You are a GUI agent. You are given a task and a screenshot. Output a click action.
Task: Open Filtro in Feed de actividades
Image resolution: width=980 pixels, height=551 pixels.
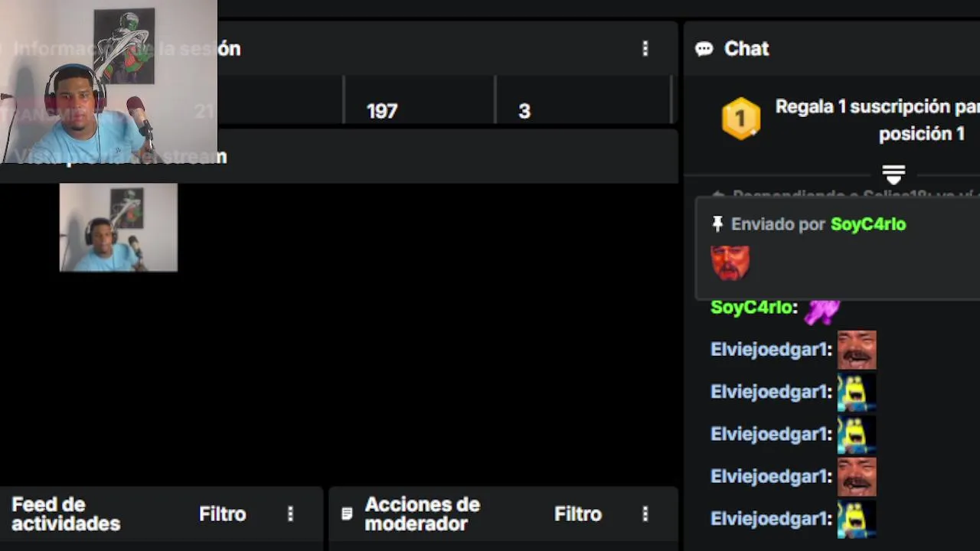pos(223,514)
